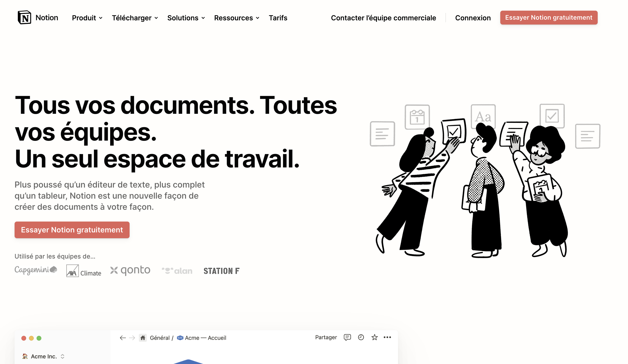Open the Télécharger dropdown
This screenshot has width=628, height=364.
(135, 18)
